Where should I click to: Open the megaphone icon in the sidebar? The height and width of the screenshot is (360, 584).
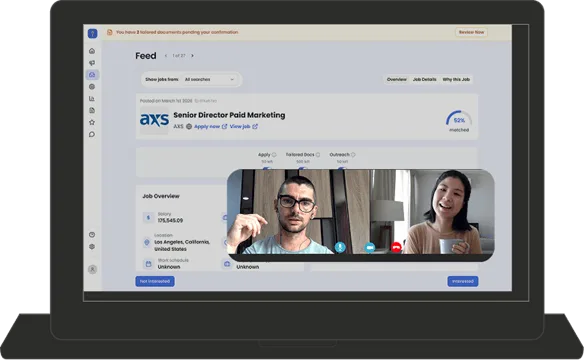click(x=92, y=63)
